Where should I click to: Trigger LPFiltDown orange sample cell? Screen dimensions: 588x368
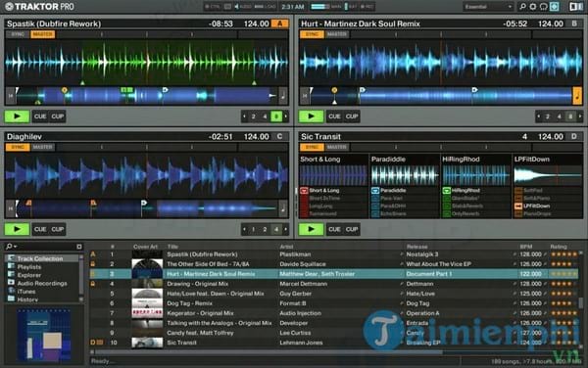[518, 206]
